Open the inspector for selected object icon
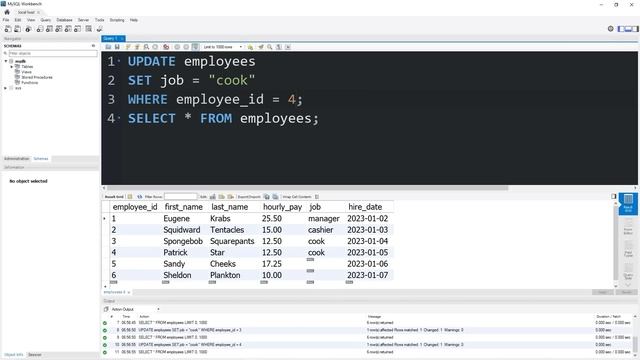Screen dimensions: 640x360 tap(28, 29)
